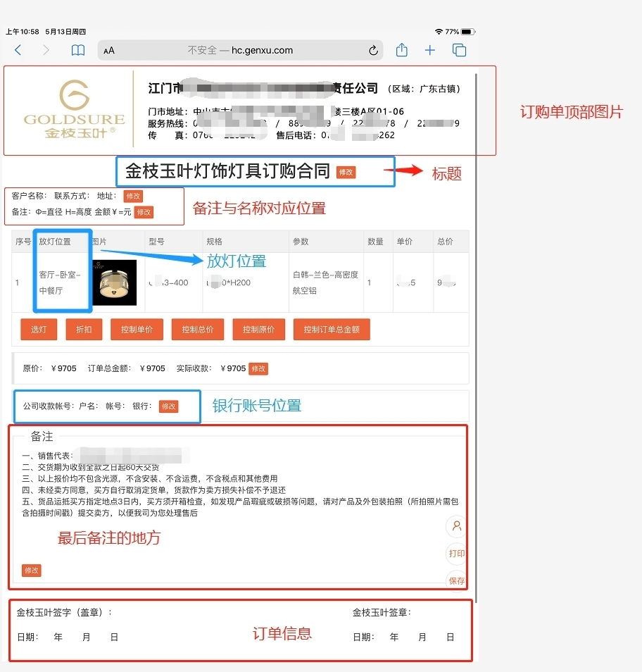Image resolution: width=642 pixels, height=672 pixels.
Task: Apply a discount with 折扣 button
Action: tap(84, 330)
